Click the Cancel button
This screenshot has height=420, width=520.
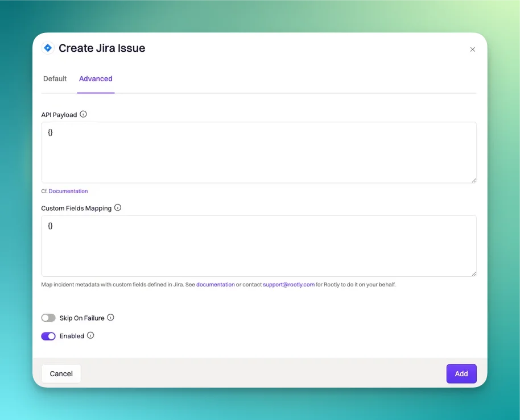[x=61, y=373]
